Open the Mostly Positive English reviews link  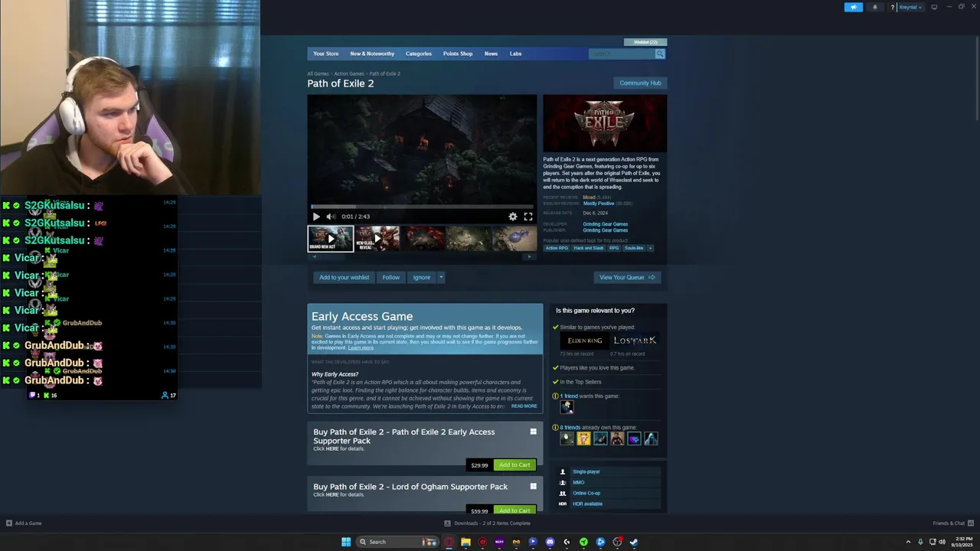599,204
